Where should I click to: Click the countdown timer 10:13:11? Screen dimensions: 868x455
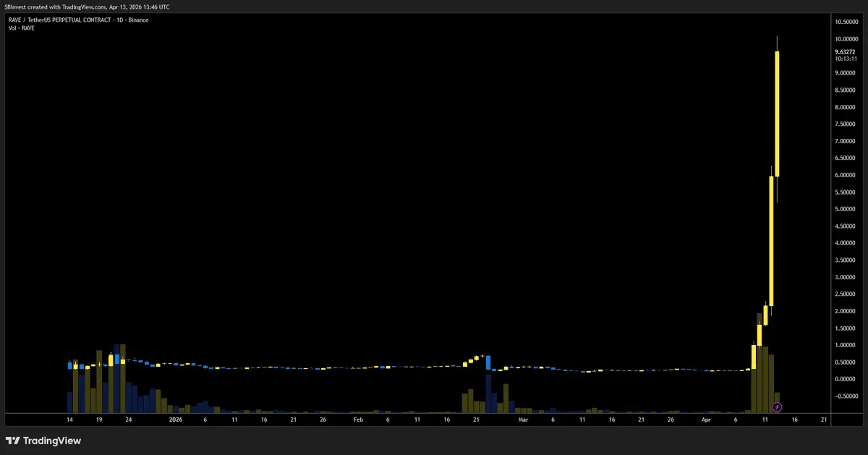click(844, 59)
